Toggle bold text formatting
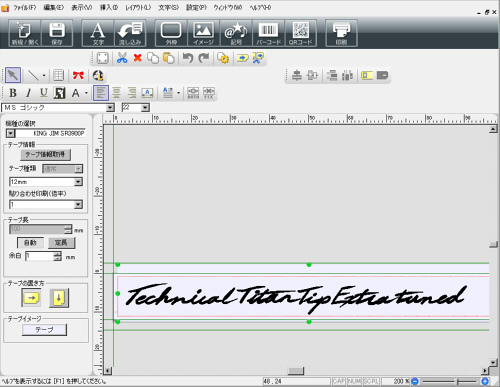The image size is (500, 387). [13, 93]
